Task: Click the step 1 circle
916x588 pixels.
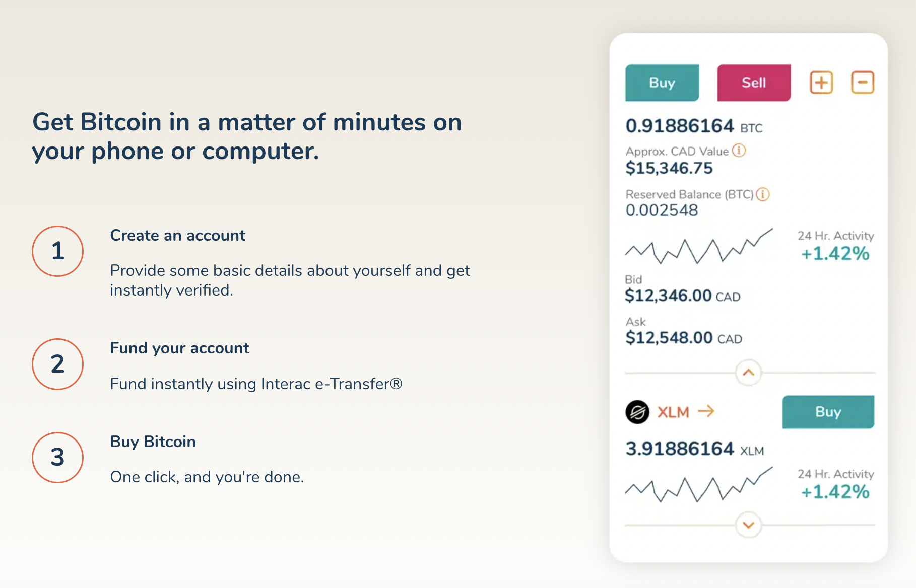Action: pyautogui.click(x=57, y=251)
